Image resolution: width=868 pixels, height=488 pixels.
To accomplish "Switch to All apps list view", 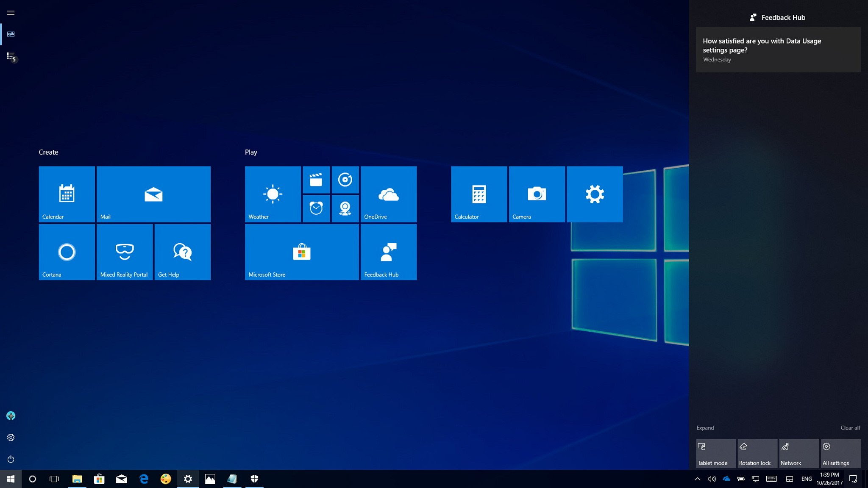I will tap(11, 56).
